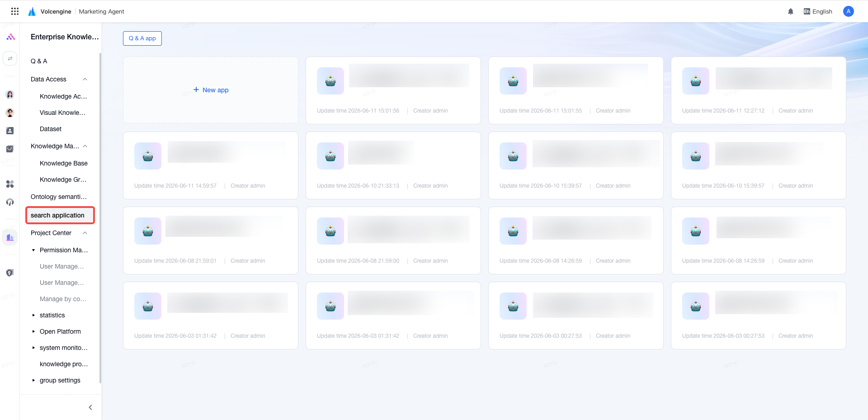This screenshot has width=868, height=420.
Task: Collapse the Project Center section
Action: tap(85, 233)
